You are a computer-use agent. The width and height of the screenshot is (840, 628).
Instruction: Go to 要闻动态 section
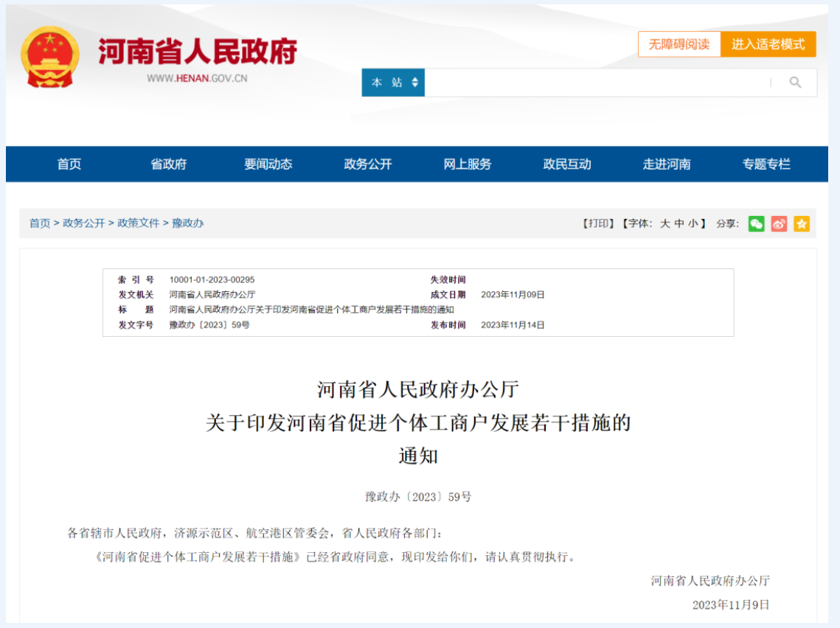[268, 164]
